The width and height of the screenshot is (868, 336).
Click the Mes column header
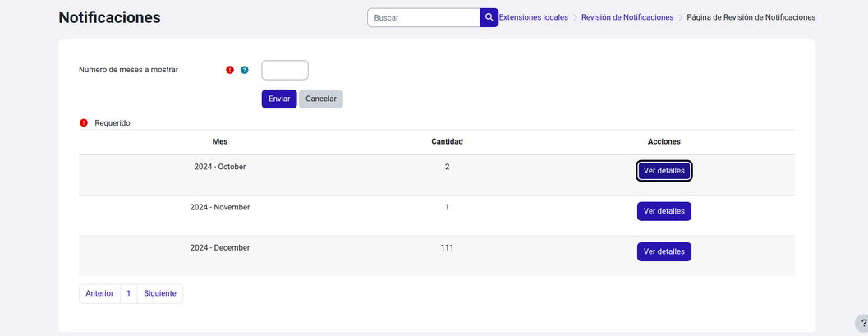tap(219, 142)
